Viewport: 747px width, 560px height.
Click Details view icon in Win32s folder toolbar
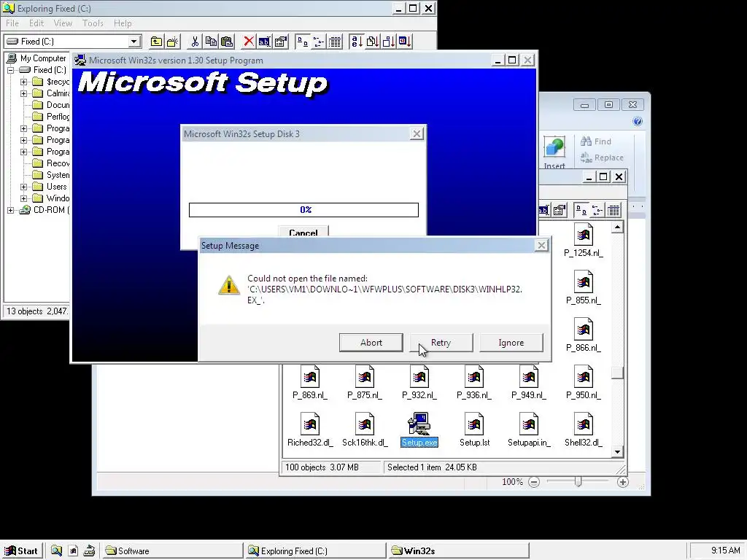click(x=614, y=209)
